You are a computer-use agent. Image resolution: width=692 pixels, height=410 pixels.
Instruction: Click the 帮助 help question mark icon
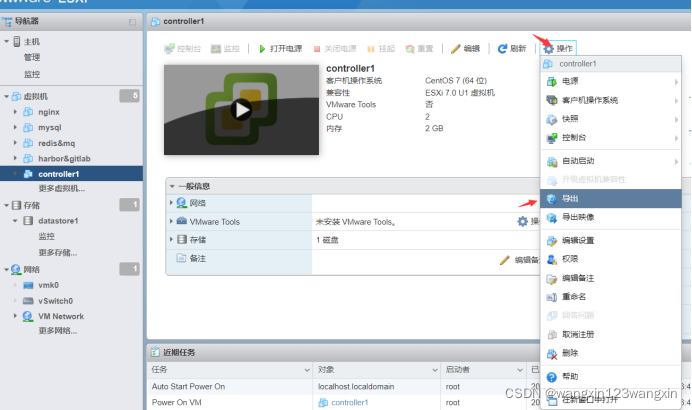tap(552, 377)
